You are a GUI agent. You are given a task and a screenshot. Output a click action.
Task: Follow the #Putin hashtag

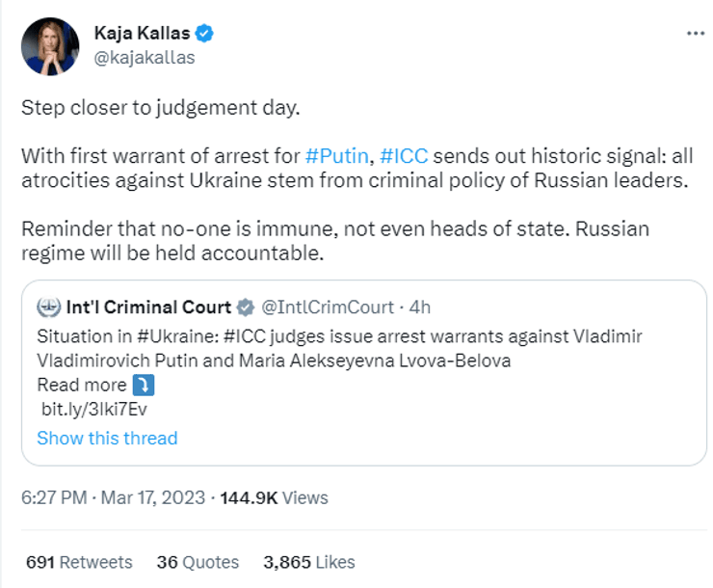point(336,156)
